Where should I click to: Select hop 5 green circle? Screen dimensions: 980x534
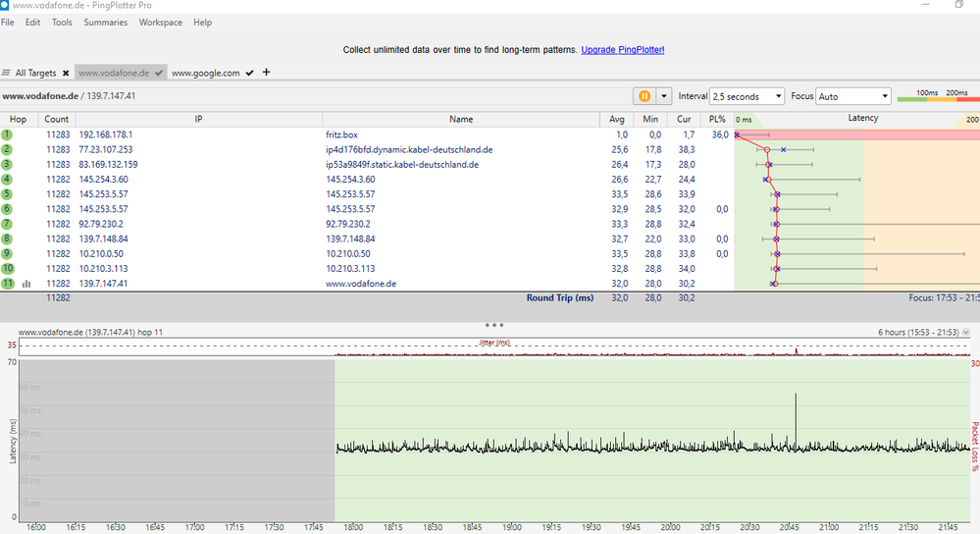(x=7, y=193)
